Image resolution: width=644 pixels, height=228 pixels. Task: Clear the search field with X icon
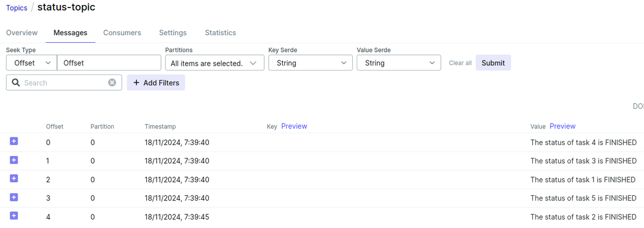point(112,83)
